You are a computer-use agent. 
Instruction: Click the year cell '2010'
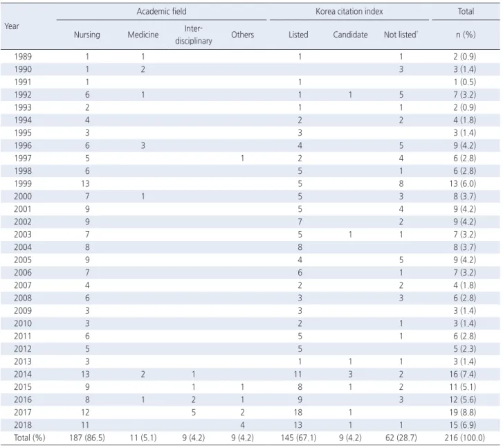click(x=23, y=323)
